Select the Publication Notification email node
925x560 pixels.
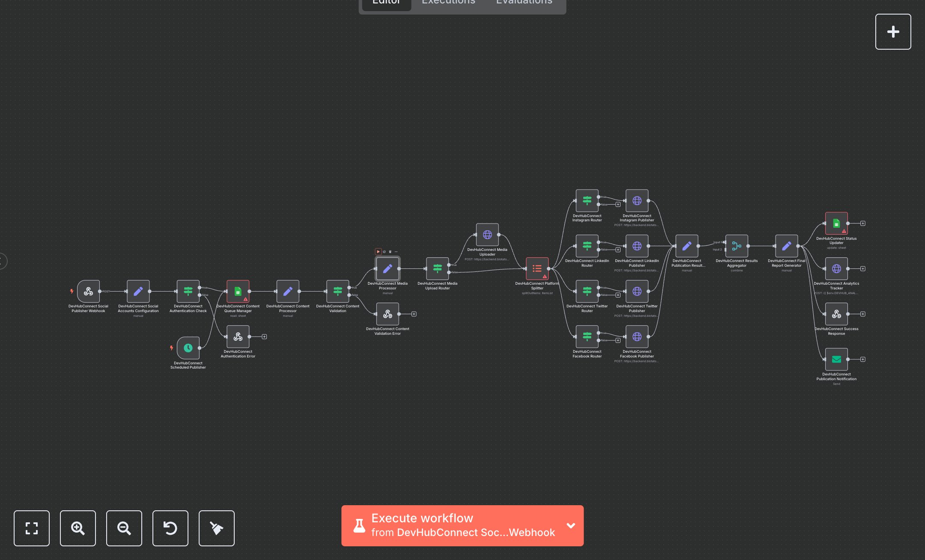coord(836,359)
